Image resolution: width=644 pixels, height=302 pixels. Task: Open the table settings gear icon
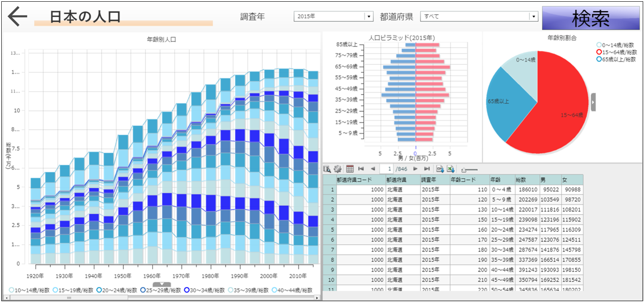pos(338,169)
